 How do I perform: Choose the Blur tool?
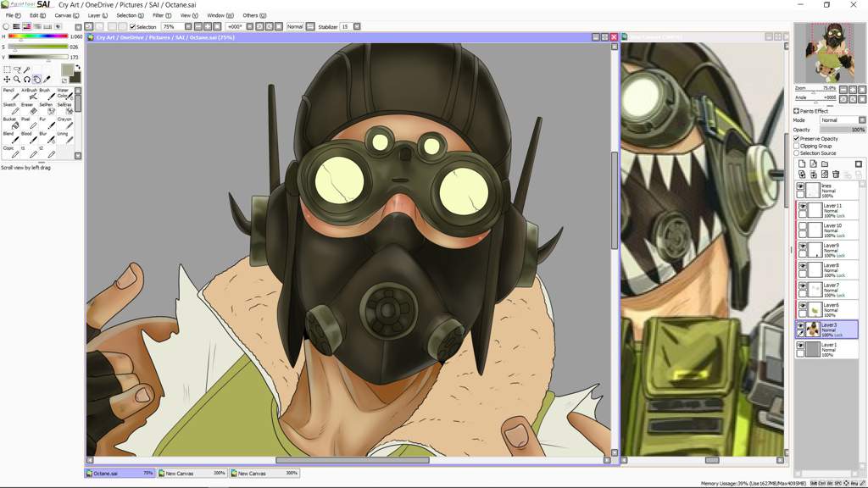click(47, 137)
